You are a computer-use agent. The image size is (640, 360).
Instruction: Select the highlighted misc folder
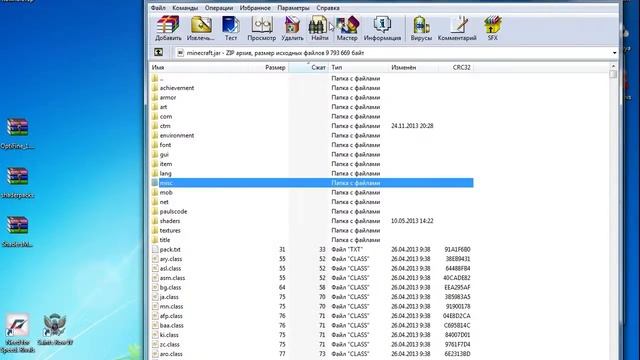point(312,183)
